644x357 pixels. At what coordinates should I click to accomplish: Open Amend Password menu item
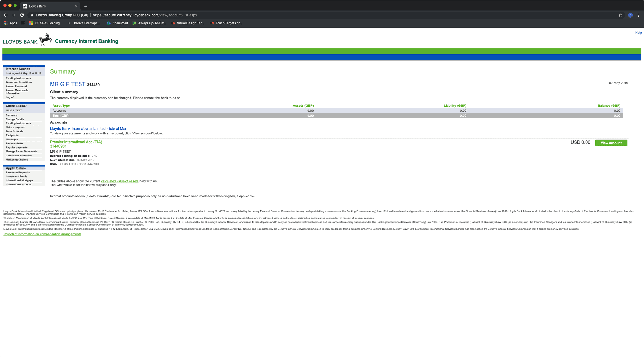pos(16,86)
